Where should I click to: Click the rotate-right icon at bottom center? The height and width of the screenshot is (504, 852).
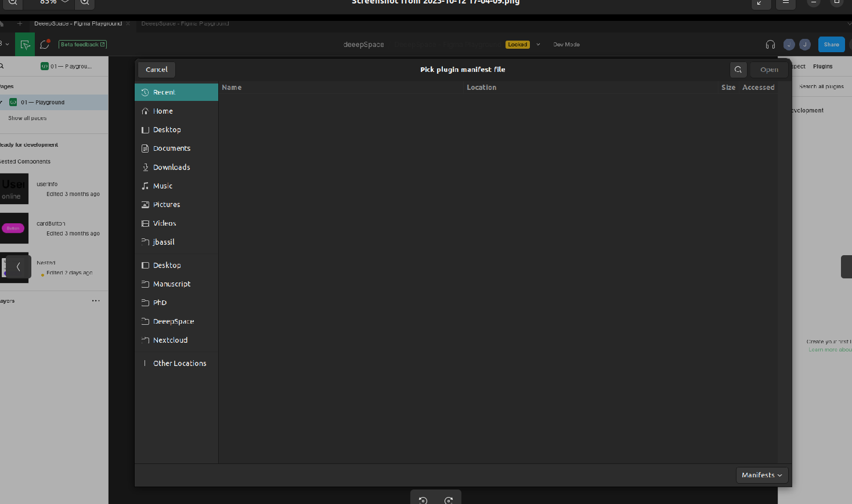[x=448, y=499]
